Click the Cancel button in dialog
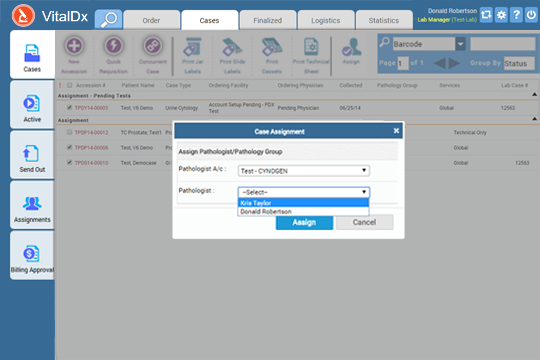Screen dimensions: 540x360 click(x=364, y=222)
